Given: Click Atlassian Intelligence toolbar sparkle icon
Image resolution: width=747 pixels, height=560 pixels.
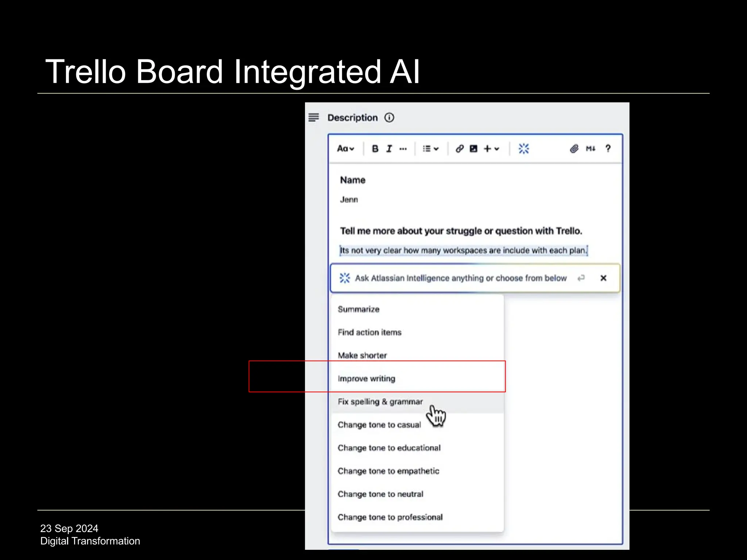Looking at the screenshot, I should click(x=524, y=149).
